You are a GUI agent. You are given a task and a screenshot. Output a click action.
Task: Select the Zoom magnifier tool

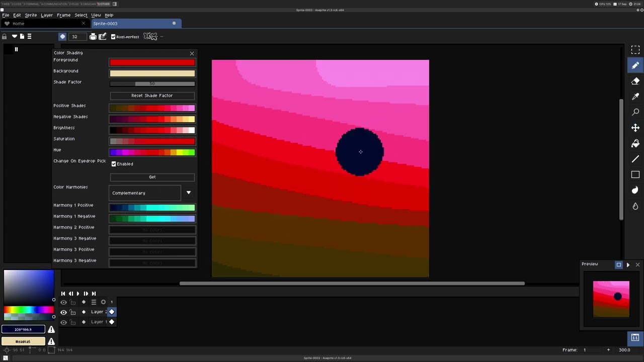(635, 112)
